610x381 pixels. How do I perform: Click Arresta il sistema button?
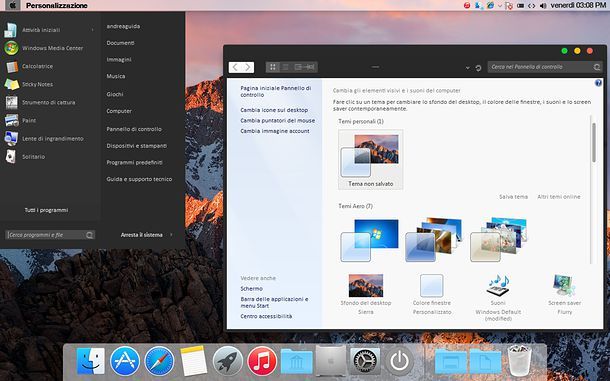coord(142,235)
